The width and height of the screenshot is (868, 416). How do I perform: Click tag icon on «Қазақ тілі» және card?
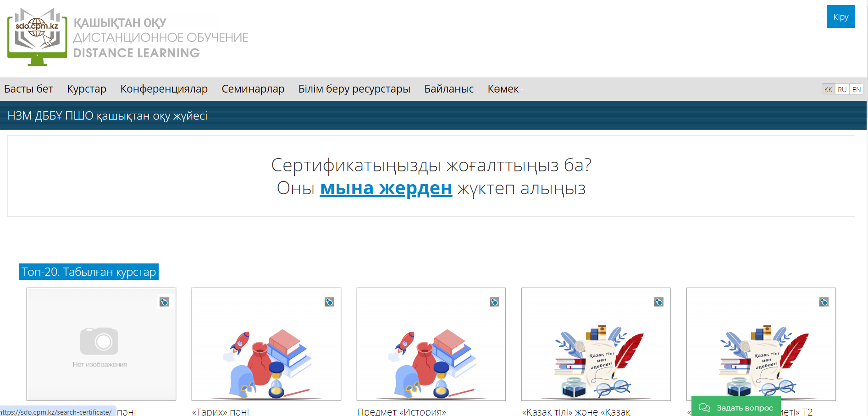point(659,302)
